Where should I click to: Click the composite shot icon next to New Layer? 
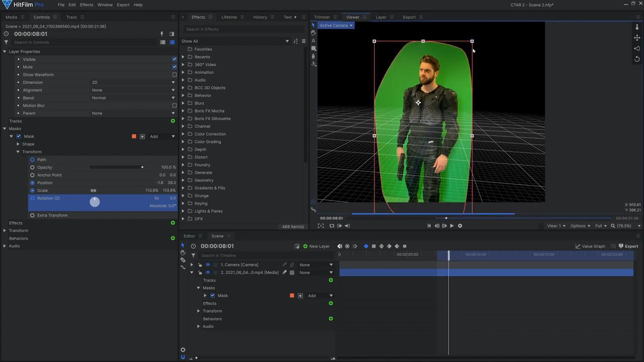point(297,246)
